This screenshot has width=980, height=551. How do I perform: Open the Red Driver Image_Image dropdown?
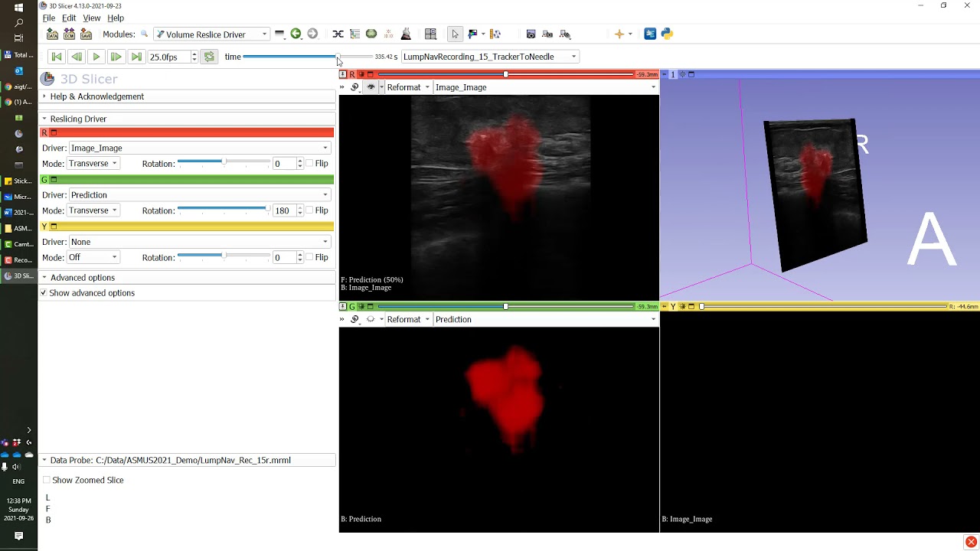coord(200,148)
